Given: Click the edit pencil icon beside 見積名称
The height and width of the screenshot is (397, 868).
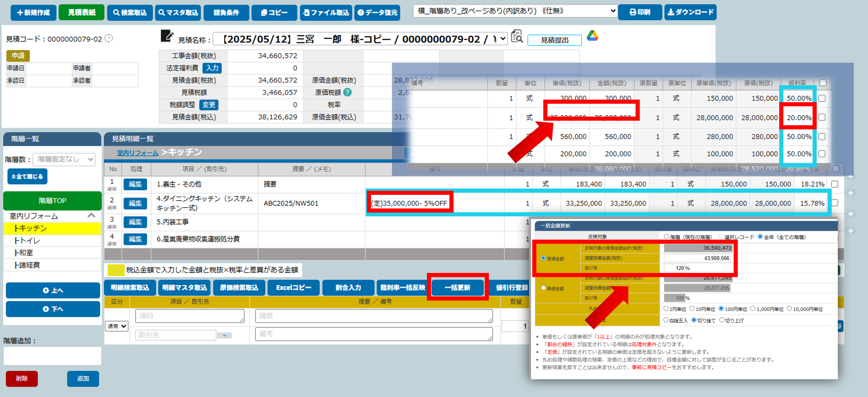Looking at the screenshot, I should coord(167,36).
